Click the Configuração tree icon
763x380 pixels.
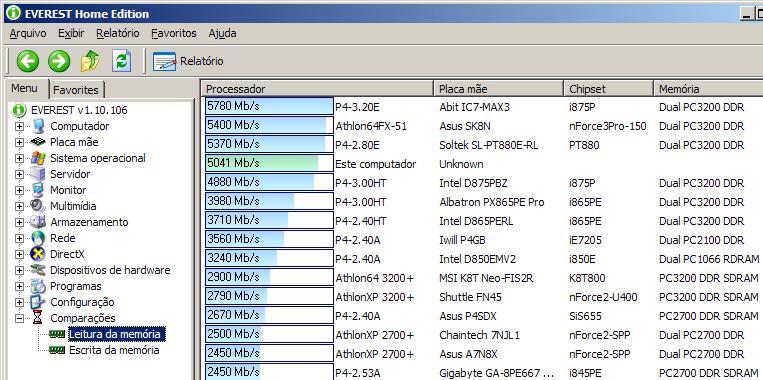[x=38, y=302]
